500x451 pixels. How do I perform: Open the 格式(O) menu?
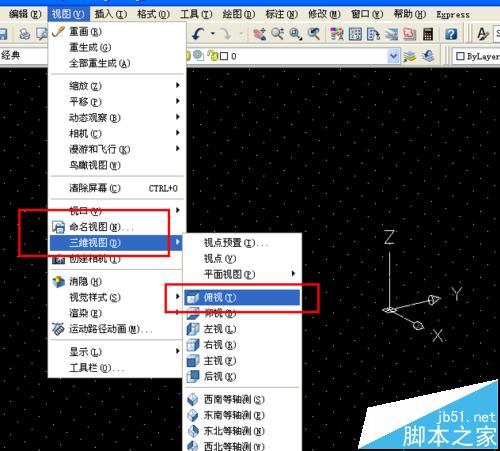153,14
